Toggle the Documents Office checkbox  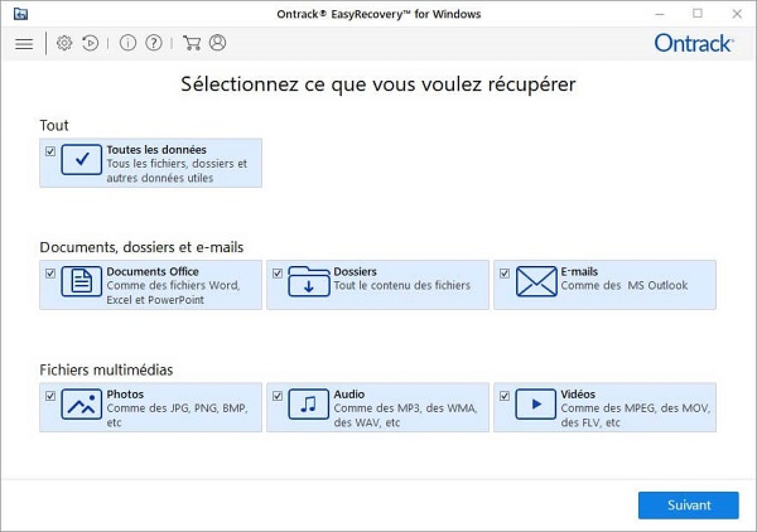[x=51, y=273]
